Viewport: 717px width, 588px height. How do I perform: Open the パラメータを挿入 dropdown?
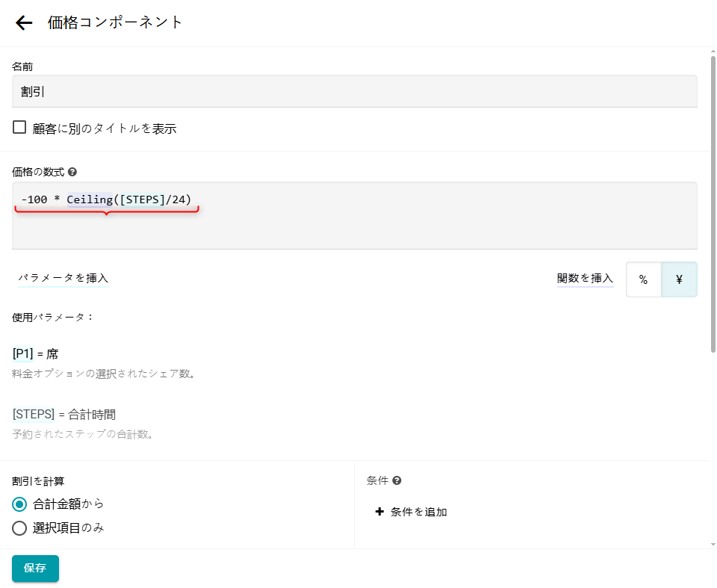(63, 278)
